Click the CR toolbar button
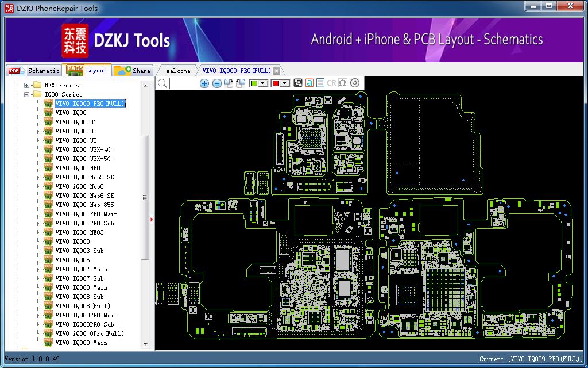This screenshot has height=368, width=588. point(331,83)
